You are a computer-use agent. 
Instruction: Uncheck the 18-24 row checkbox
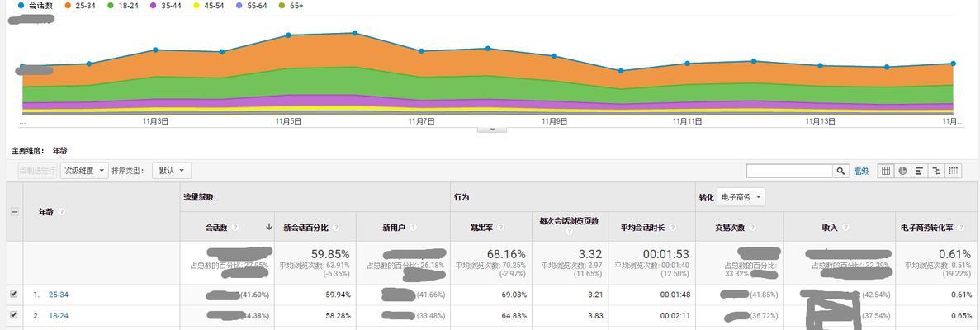coord(14,315)
